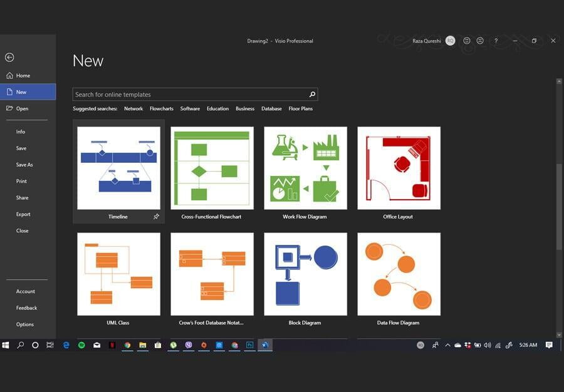Open Windows search from the taskbar
Image resolution: width=564 pixels, height=392 pixels.
21,345
